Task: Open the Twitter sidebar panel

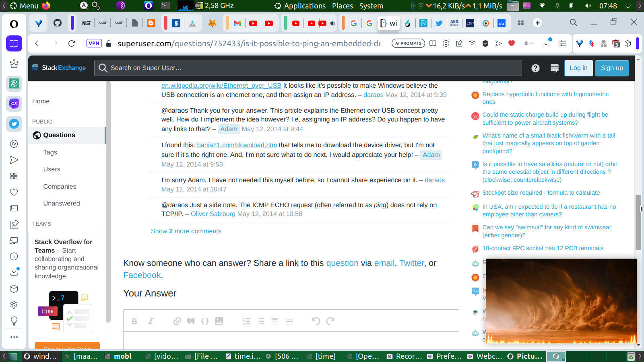Action: 14,124
